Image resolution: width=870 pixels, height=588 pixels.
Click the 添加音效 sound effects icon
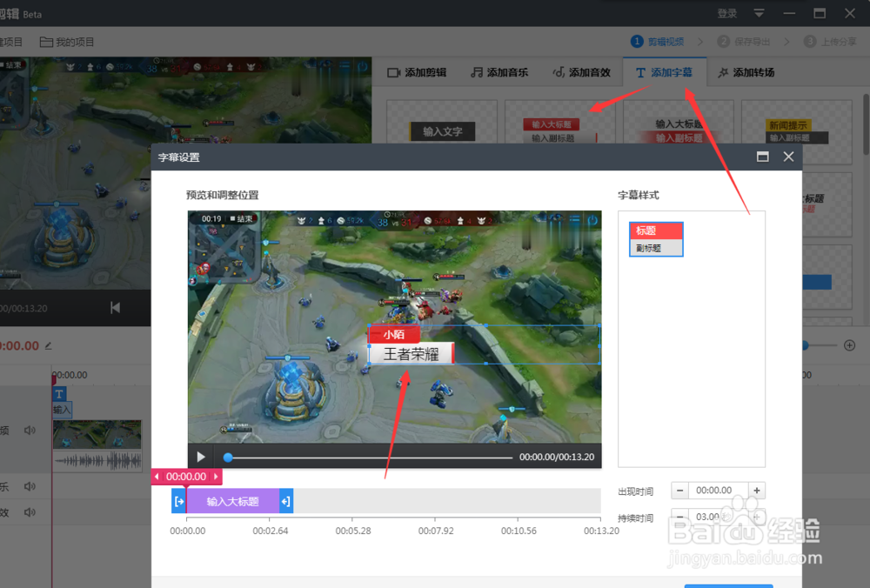tap(559, 72)
